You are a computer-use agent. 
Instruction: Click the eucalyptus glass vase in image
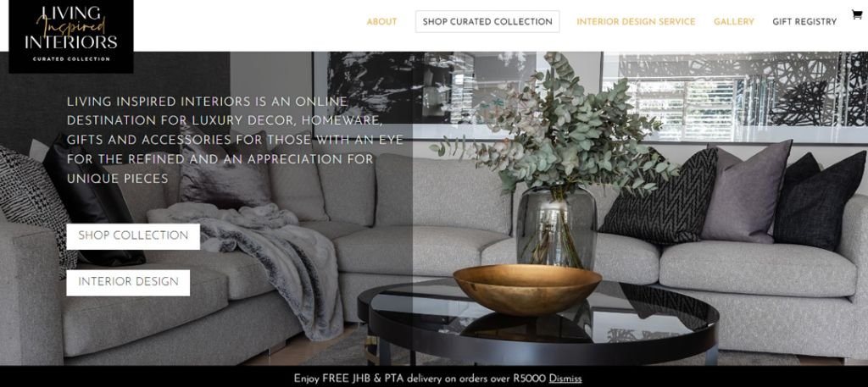pos(556,227)
